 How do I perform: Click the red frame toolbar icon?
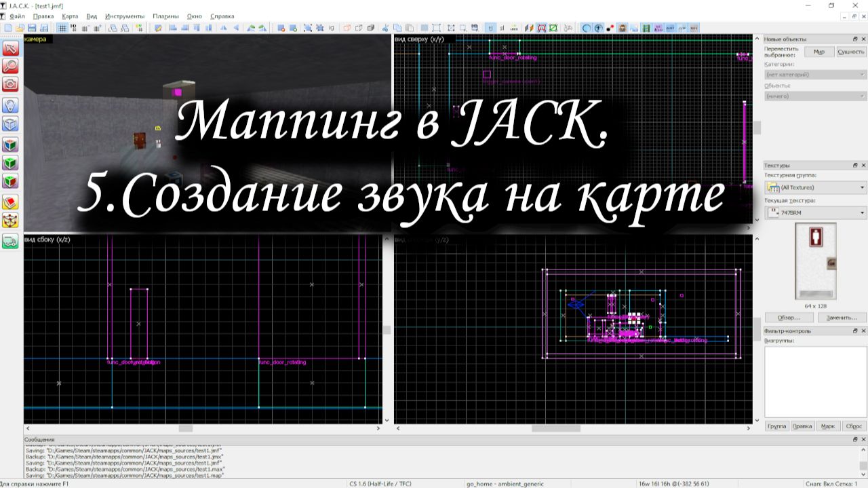pyautogui.click(x=541, y=28)
